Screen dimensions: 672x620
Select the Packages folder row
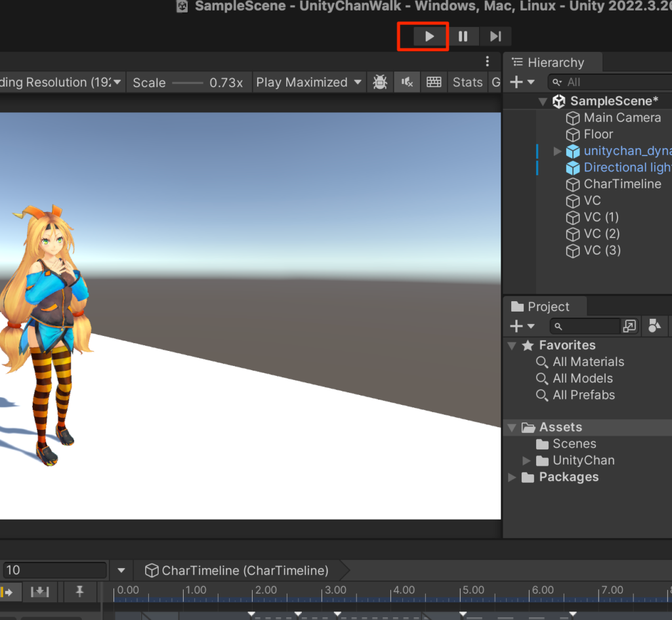pos(588,477)
